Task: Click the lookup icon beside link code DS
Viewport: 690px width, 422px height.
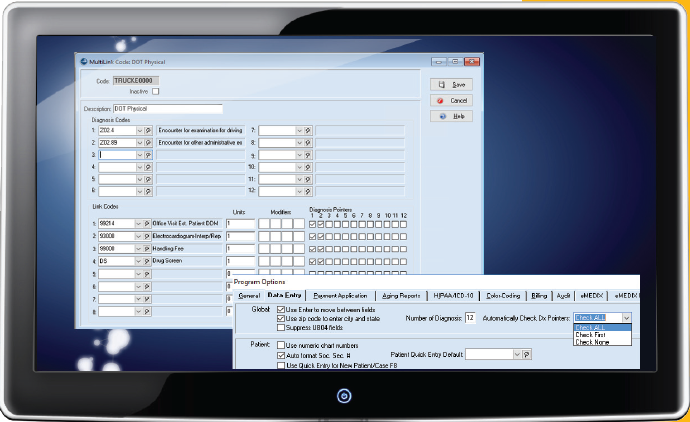Action: 149,260
